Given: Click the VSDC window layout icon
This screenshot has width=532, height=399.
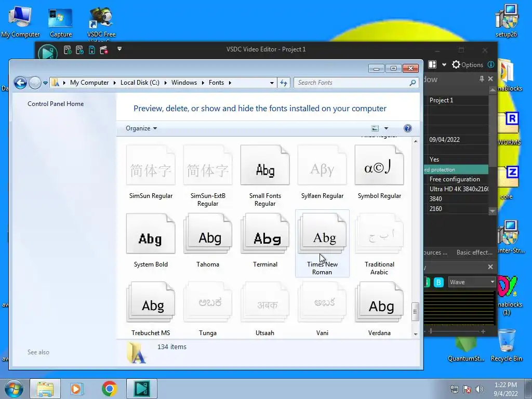Looking at the screenshot, I should 432,64.
